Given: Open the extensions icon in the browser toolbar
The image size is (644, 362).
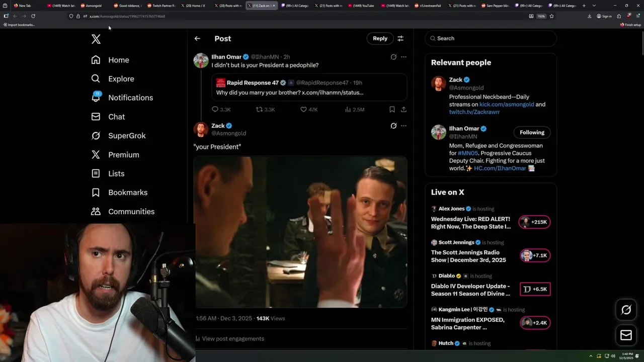Looking at the screenshot, I should pos(619,16).
